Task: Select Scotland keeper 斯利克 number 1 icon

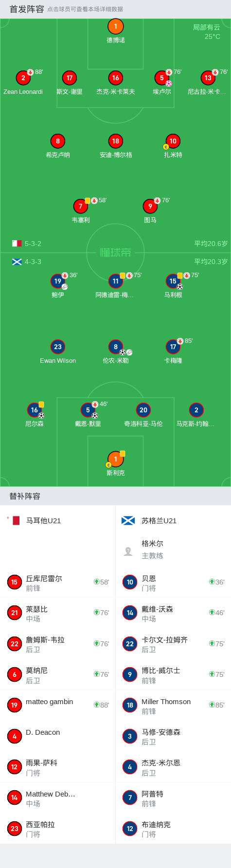Action: click(115, 459)
